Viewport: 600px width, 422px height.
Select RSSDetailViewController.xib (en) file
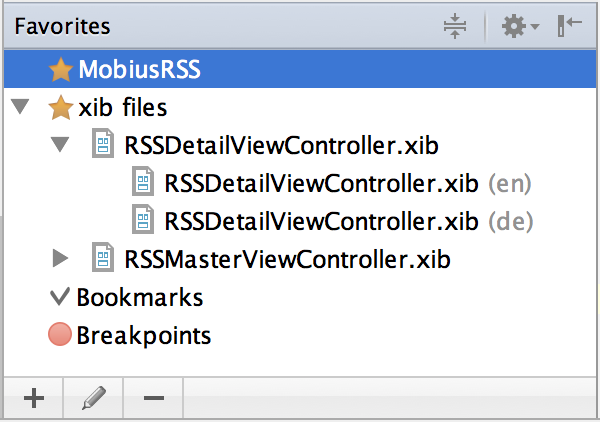pos(320,184)
